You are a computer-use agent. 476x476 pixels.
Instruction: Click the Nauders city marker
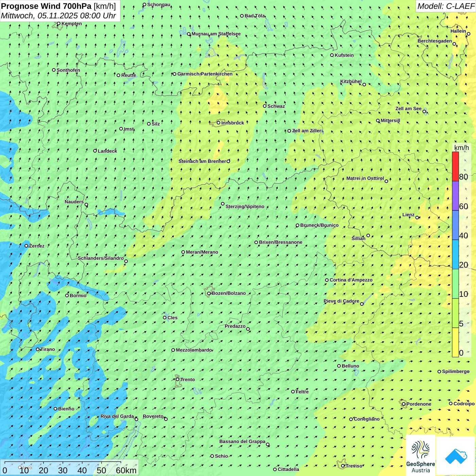coord(86,205)
